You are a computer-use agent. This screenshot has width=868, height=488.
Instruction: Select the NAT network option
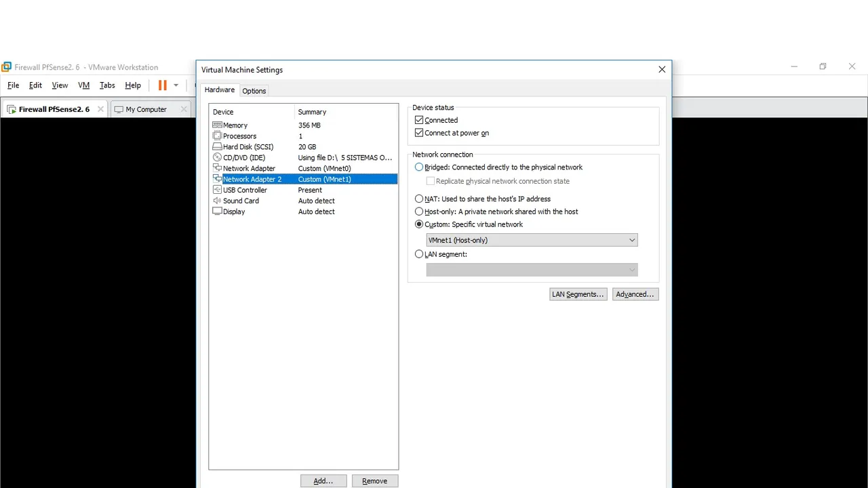(x=419, y=199)
